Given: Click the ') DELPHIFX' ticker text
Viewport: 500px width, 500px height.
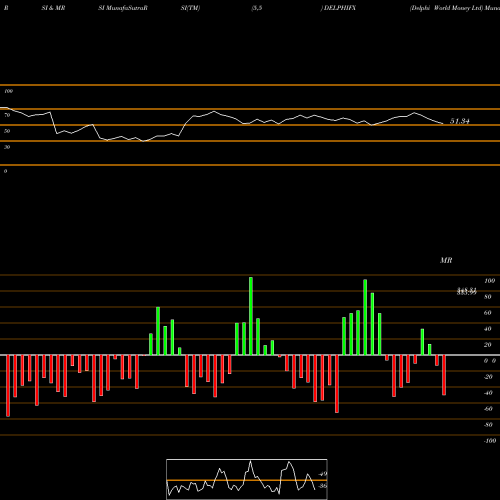Looking at the screenshot, I should click(338, 8).
